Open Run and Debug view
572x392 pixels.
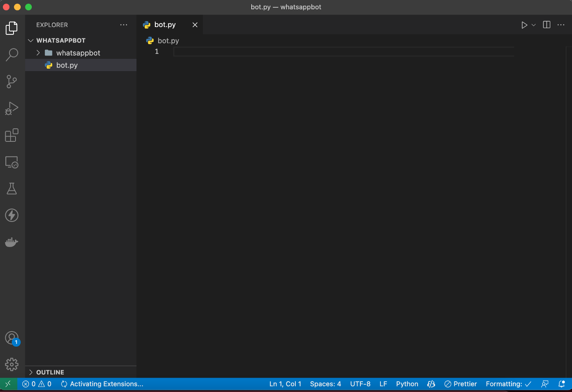point(12,108)
